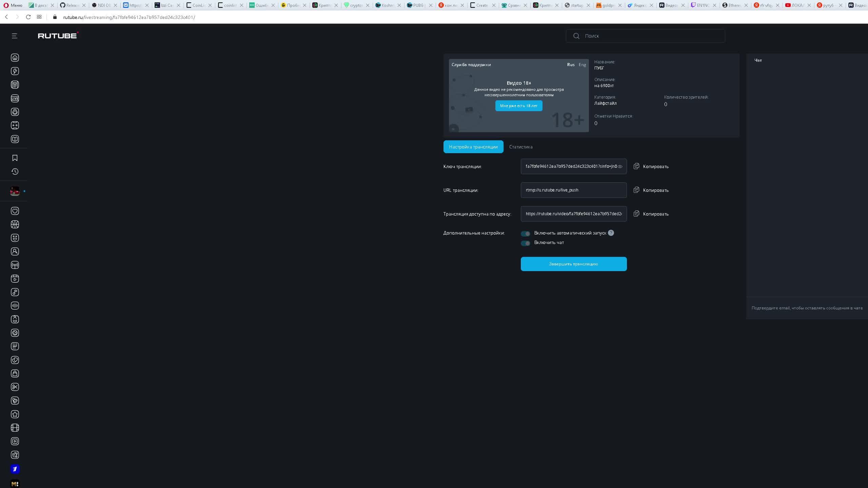
Task: Open the bookmarks icon in the sidebar
Action: (x=15, y=158)
